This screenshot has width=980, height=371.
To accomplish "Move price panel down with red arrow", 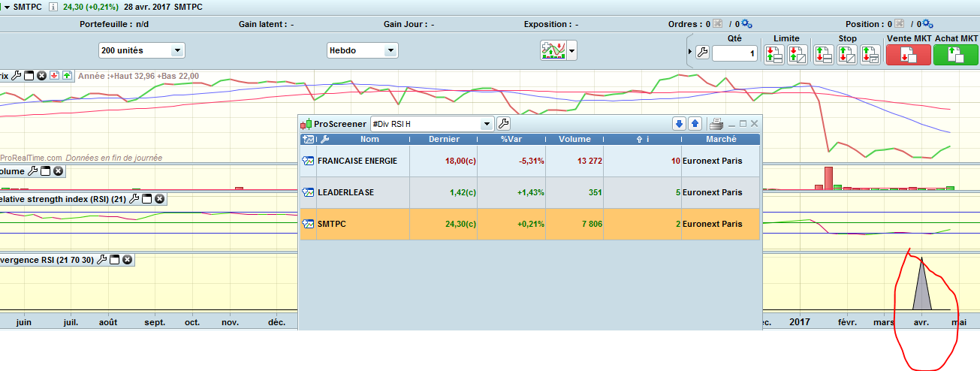I will 55,75.
